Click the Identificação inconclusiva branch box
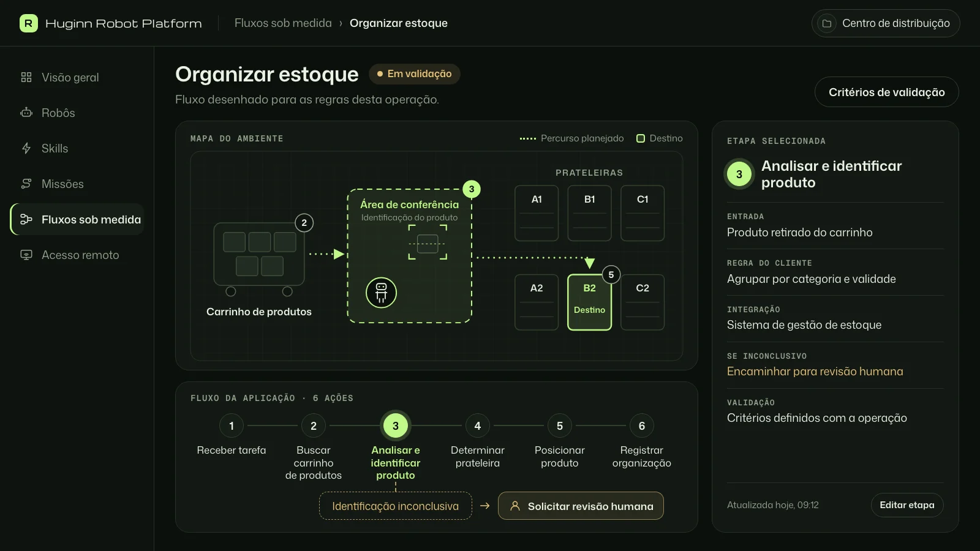 pyautogui.click(x=396, y=506)
